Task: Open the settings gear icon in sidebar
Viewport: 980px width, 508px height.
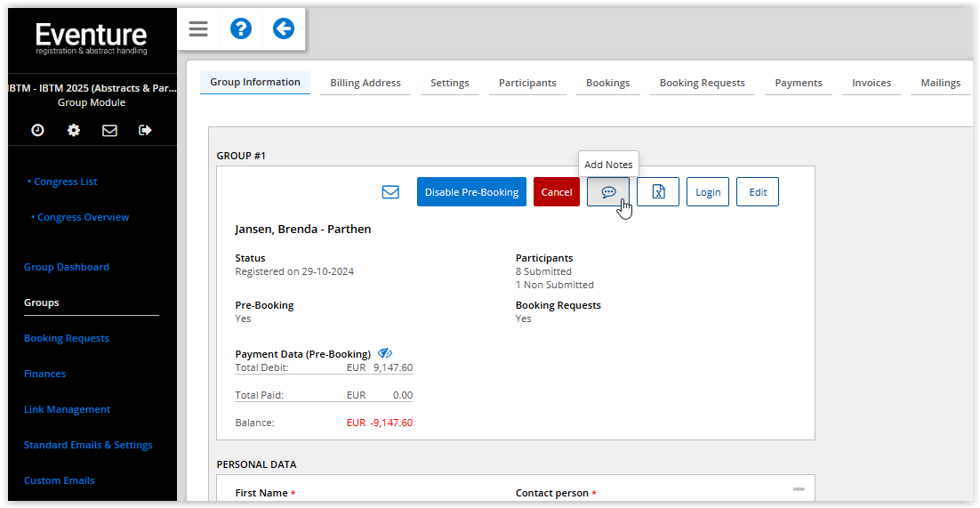Action: pyautogui.click(x=74, y=130)
